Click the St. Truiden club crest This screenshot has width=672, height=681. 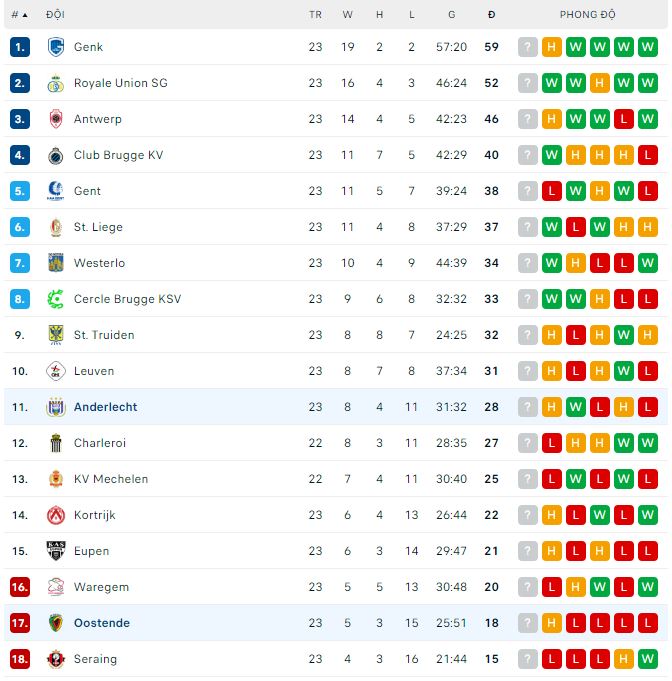point(56,335)
